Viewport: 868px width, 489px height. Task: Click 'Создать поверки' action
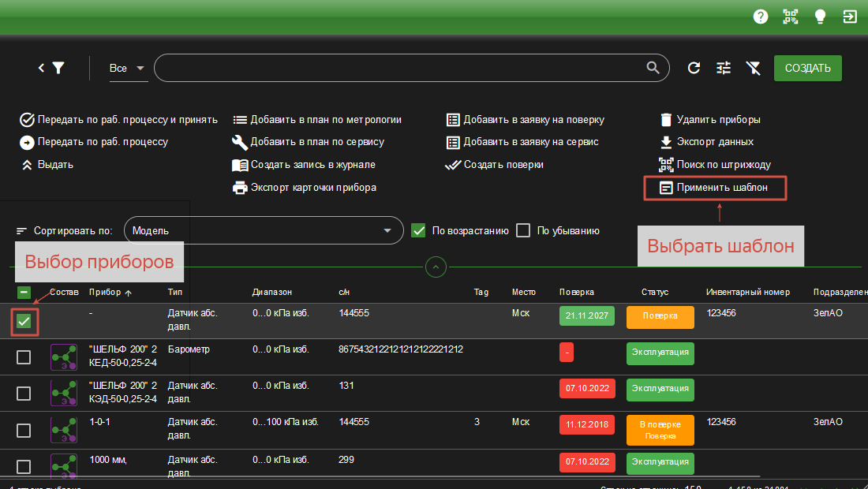click(x=495, y=165)
